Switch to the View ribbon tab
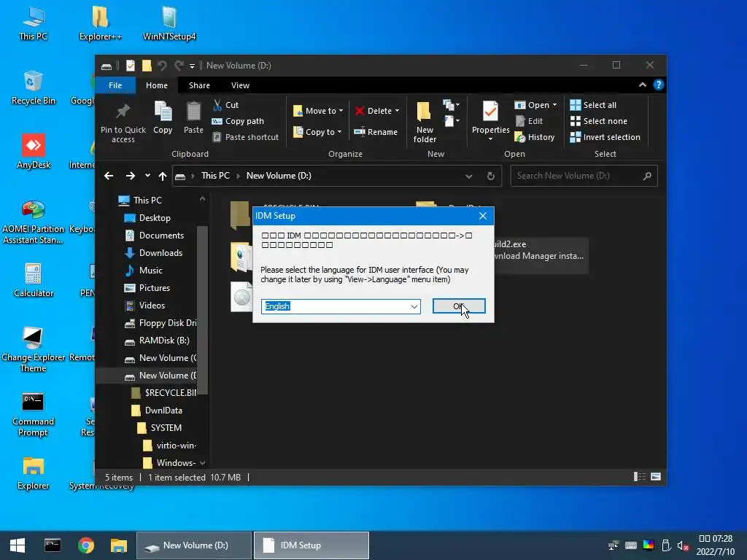Image resolution: width=747 pixels, height=560 pixels. pos(240,85)
